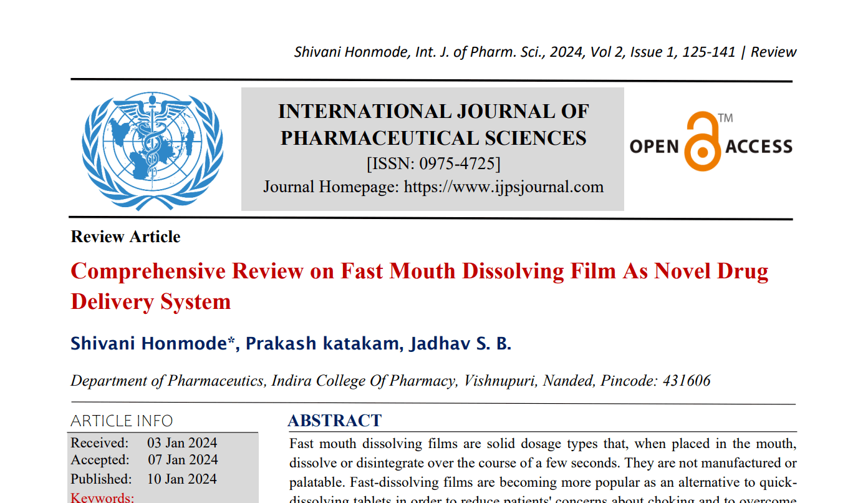
Task: Click abstract line starting 'dissolve or disintegrate'
Action: pos(543,463)
